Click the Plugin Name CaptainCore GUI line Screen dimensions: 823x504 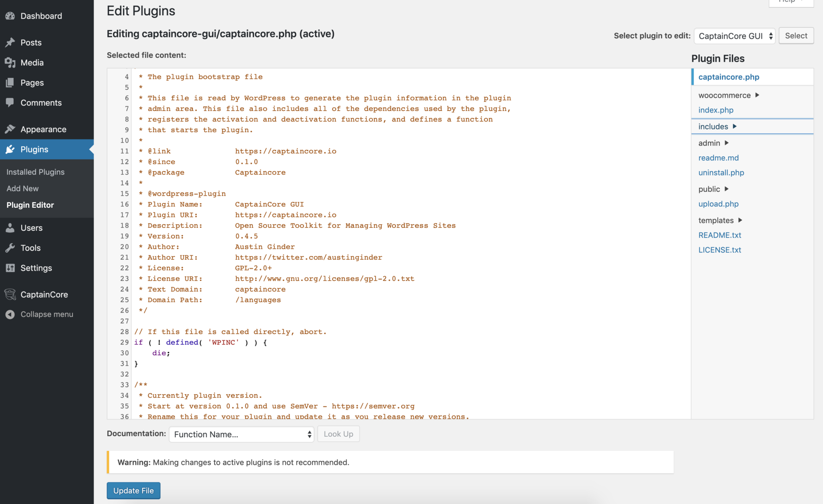221,205
